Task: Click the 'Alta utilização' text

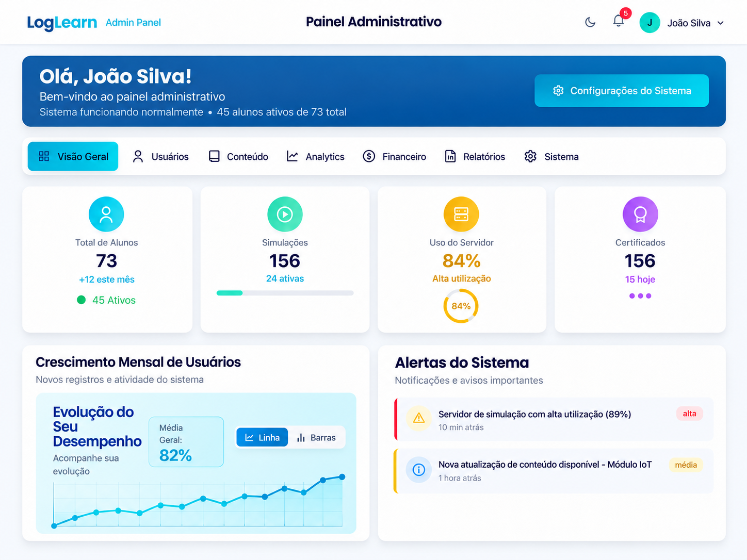Action: pos(462,278)
